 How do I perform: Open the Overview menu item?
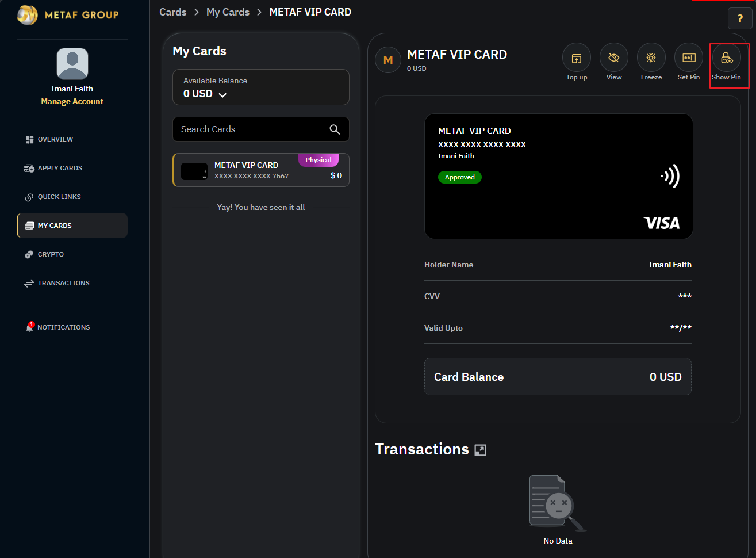click(72, 139)
